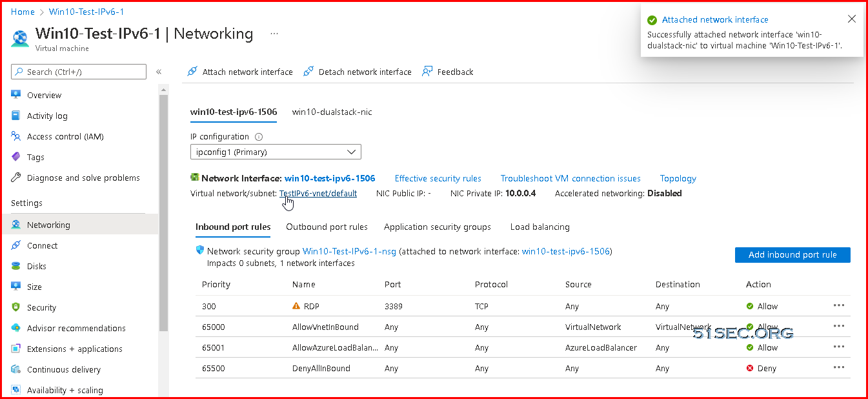Click the Attach network interface icon
The width and height of the screenshot is (868, 399).
coord(192,72)
